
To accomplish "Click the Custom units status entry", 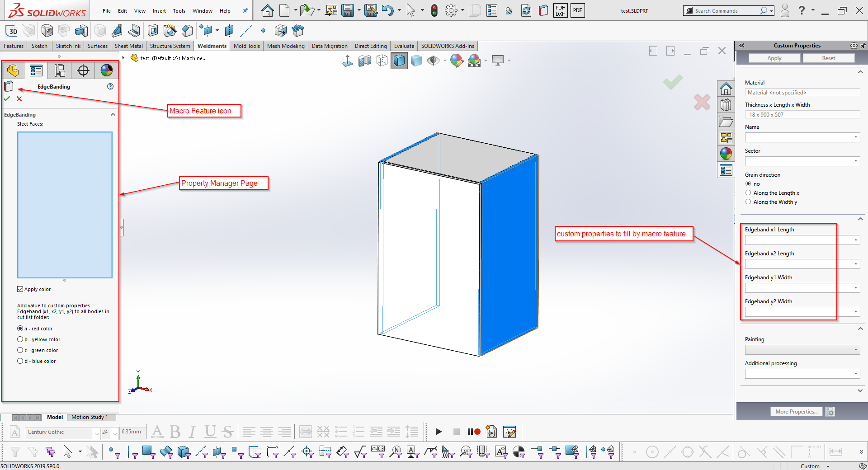I will pyautogui.click(x=810, y=466).
